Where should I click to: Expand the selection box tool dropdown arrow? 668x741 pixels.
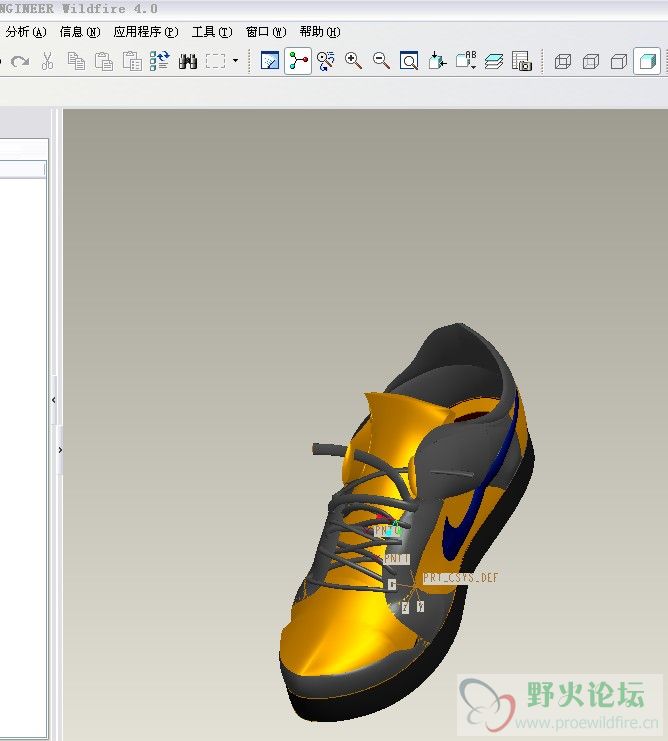[x=235, y=61]
